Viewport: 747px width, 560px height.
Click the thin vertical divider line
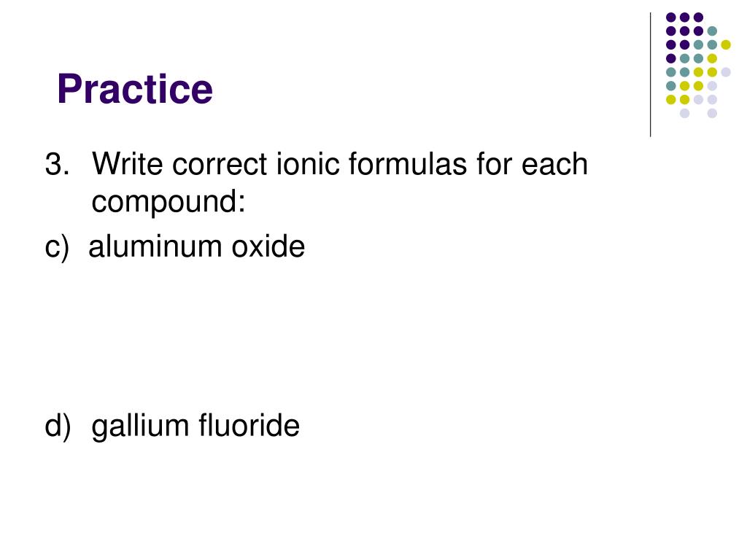650,75
